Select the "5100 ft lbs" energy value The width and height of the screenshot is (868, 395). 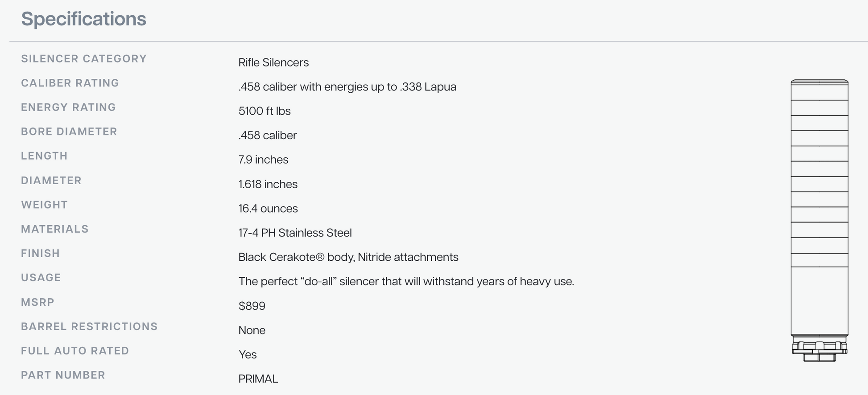(x=265, y=111)
